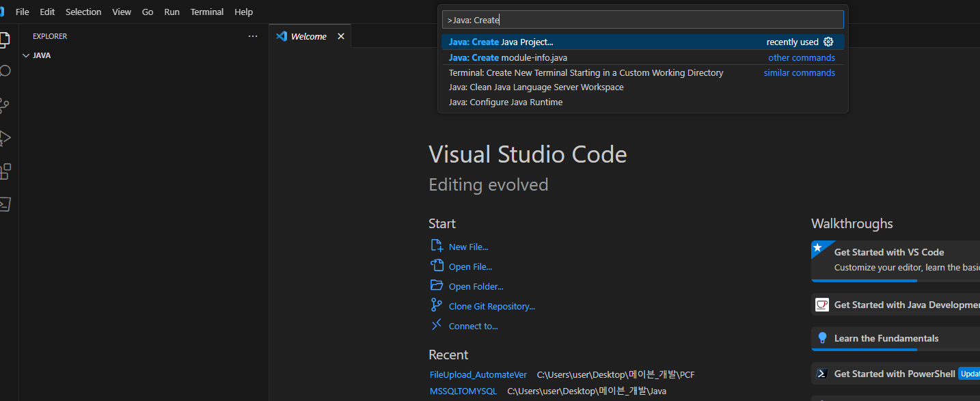This screenshot has height=401, width=980.
Task: Click the Connect to... link
Action: (x=473, y=326)
